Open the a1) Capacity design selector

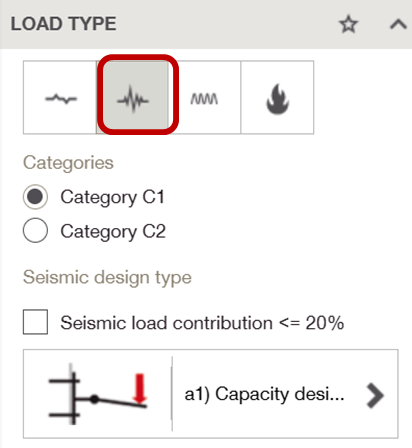(211, 394)
